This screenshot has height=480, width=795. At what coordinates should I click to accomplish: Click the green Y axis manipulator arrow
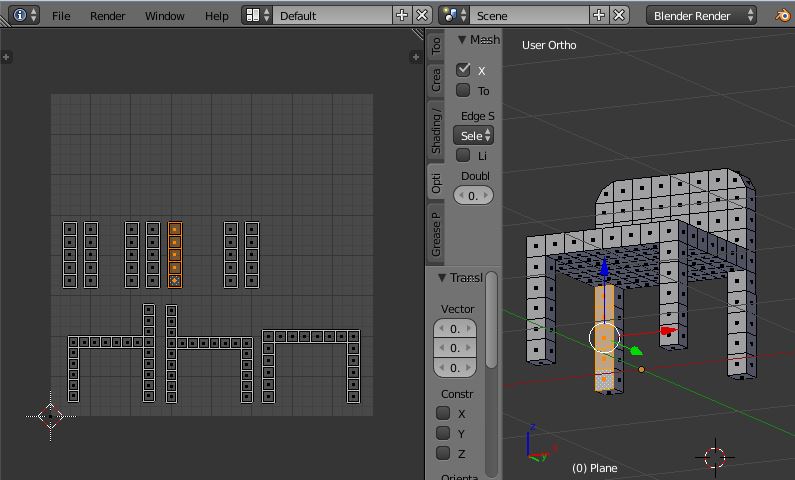pyautogui.click(x=636, y=350)
